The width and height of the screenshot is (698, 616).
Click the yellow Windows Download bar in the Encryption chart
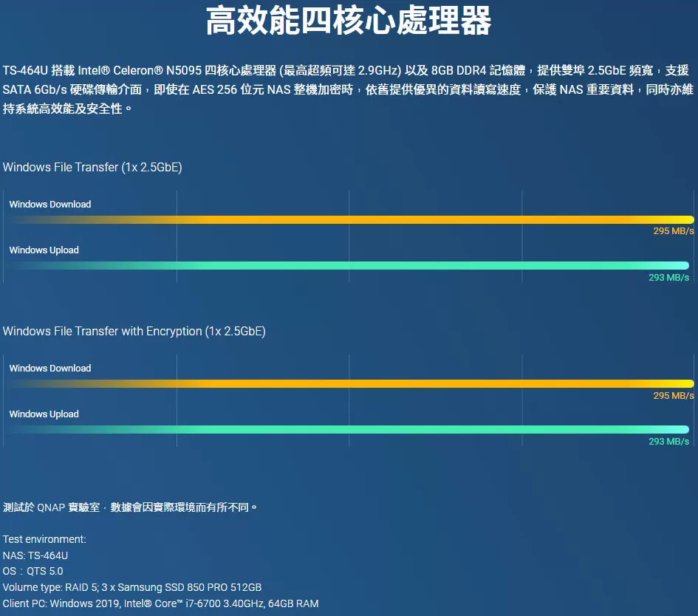pos(352,383)
